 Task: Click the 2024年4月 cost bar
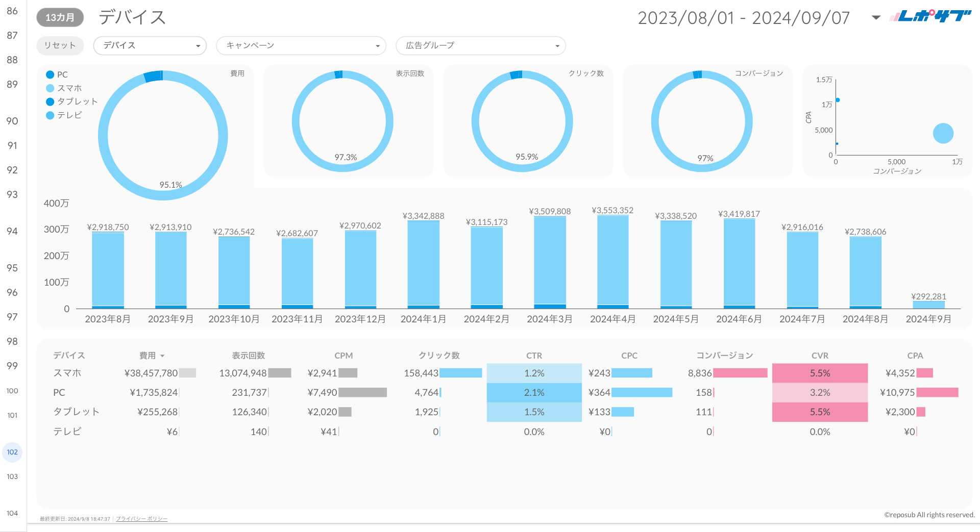pos(612,260)
